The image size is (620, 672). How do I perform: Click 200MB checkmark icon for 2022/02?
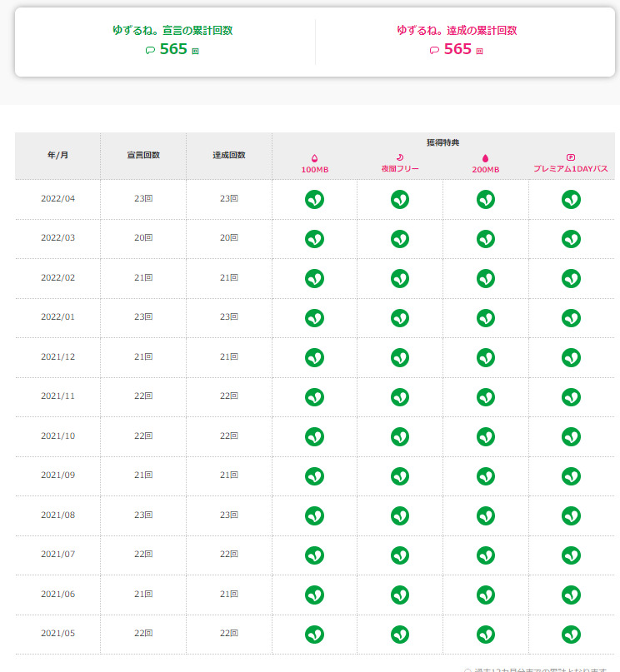click(485, 278)
